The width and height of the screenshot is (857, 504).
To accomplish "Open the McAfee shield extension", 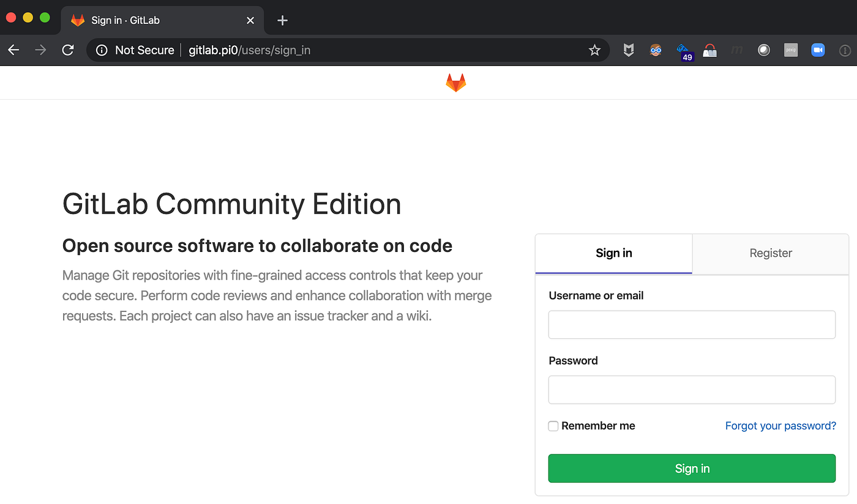I will coord(629,50).
